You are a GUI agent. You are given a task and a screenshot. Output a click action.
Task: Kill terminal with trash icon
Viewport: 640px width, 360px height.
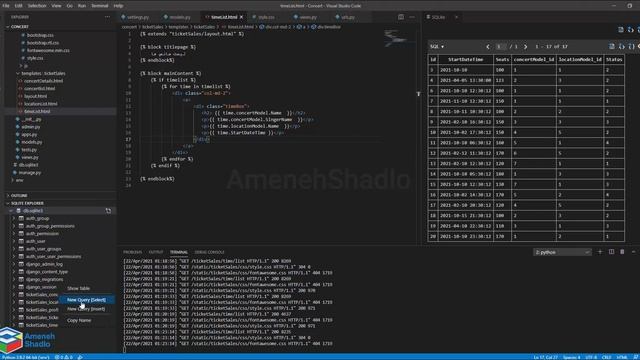[622, 252]
